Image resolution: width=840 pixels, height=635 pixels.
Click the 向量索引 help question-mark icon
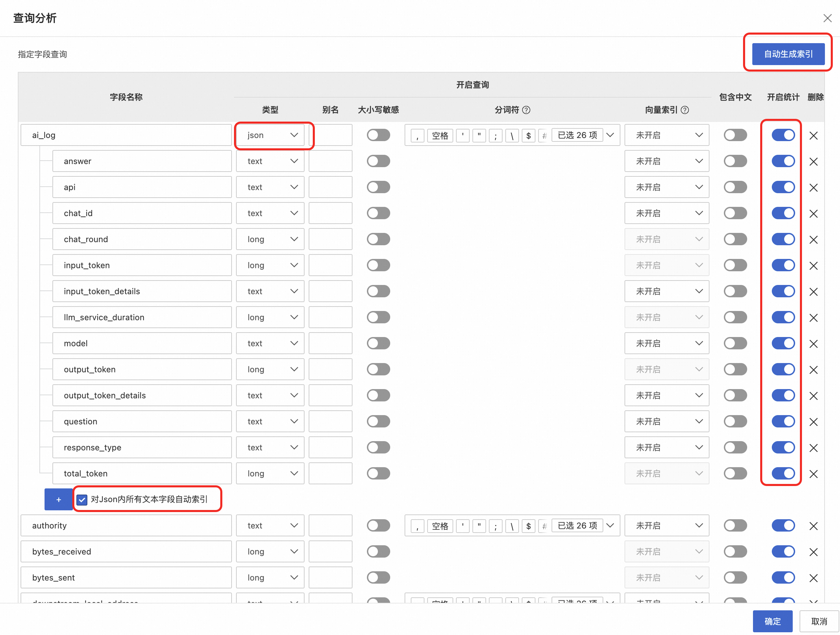point(685,110)
